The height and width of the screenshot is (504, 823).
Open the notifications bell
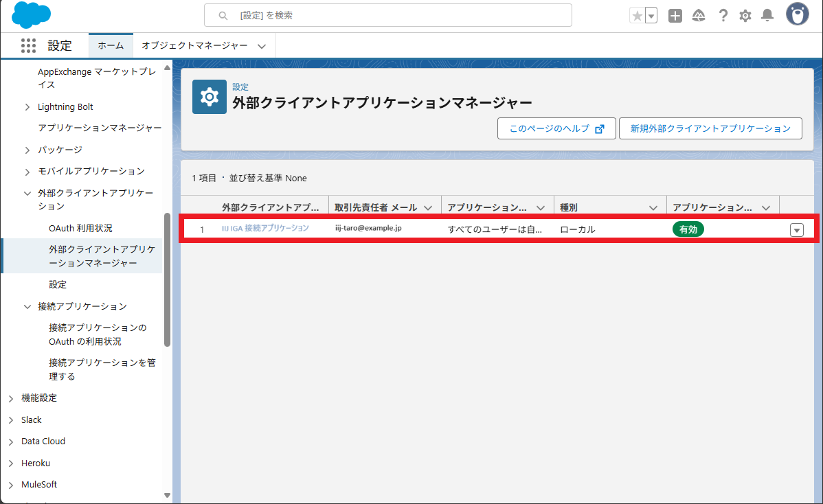point(768,16)
